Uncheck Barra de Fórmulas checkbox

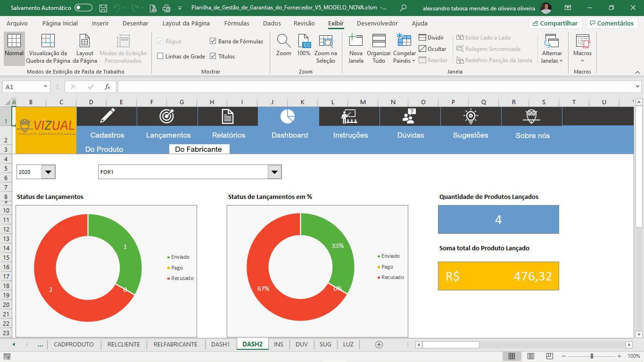click(213, 41)
